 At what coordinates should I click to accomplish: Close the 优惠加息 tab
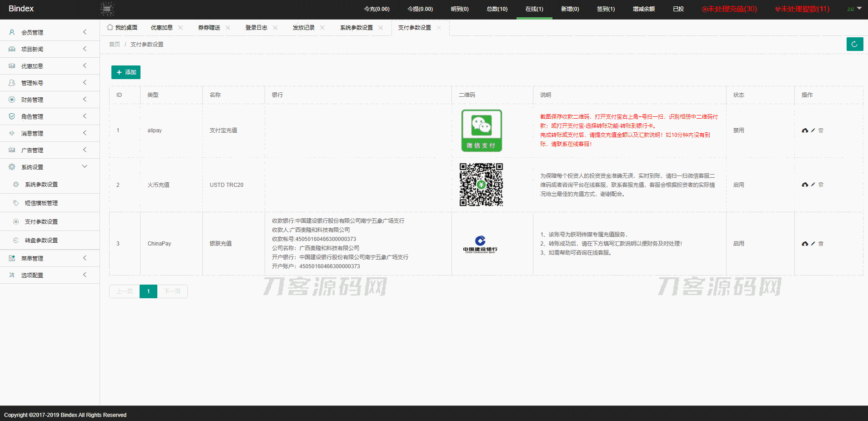[181, 28]
